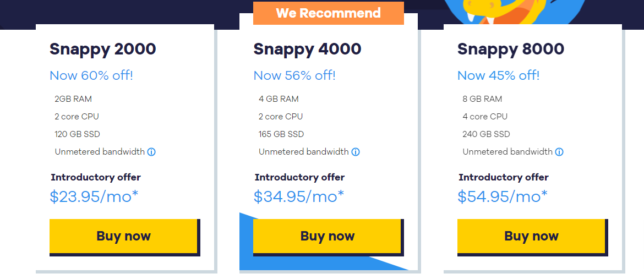Click Unmetered bandwidth text in Snappy 2000
This screenshot has height=279, width=644.
(x=100, y=152)
